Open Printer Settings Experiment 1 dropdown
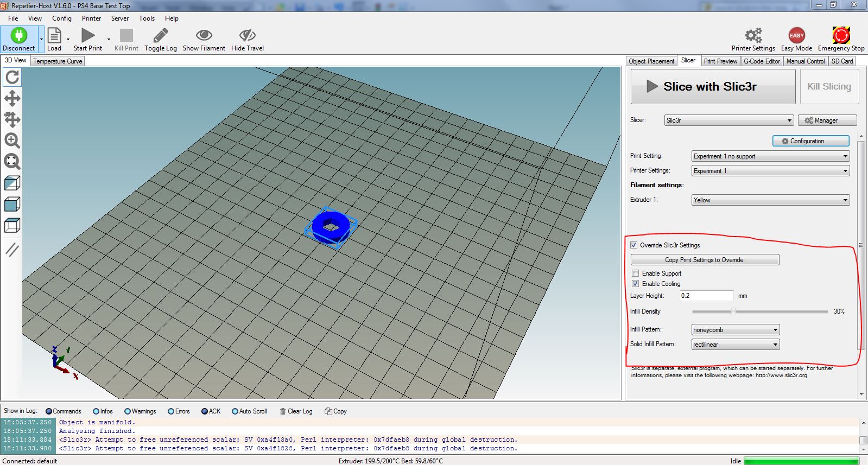868x465 pixels. (770, 171)
